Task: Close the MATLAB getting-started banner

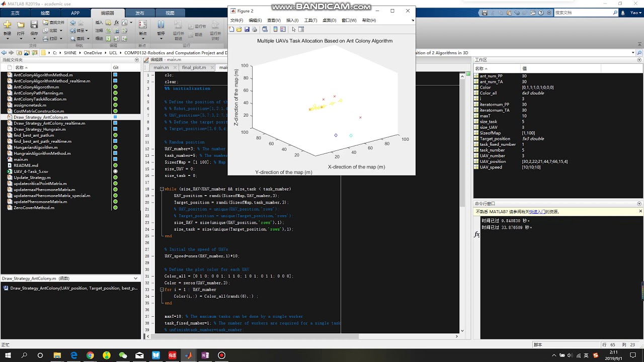Action: click(640, 211)
